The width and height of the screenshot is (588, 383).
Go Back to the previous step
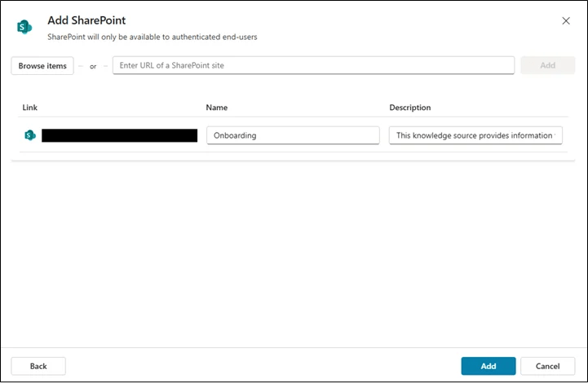(38, 366)
